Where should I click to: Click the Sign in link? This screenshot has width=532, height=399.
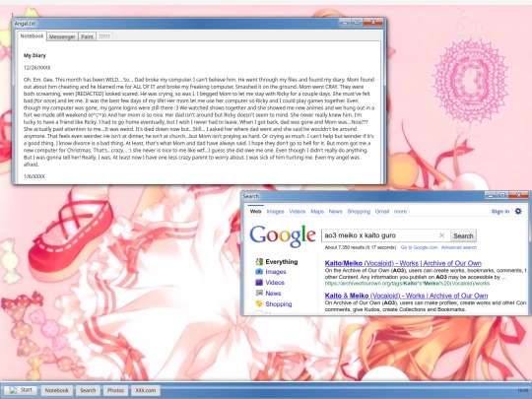500,212
